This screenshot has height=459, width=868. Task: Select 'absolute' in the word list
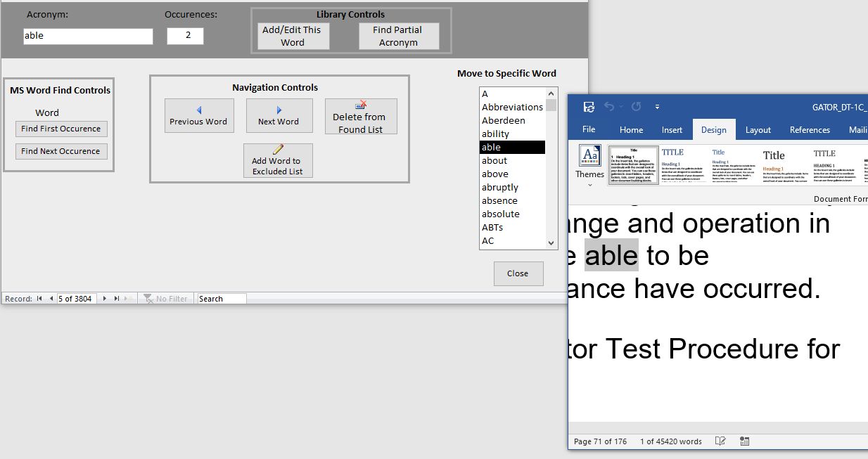pos(512,214)
